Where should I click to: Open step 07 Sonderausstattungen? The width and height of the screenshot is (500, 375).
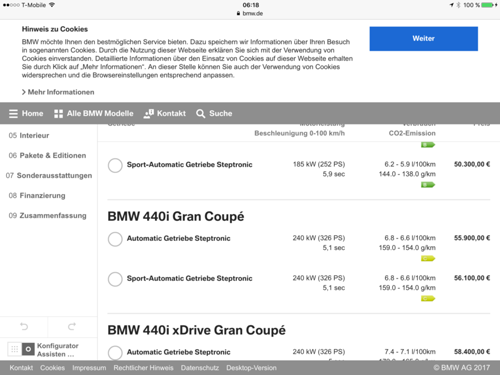tap(49, 175)
